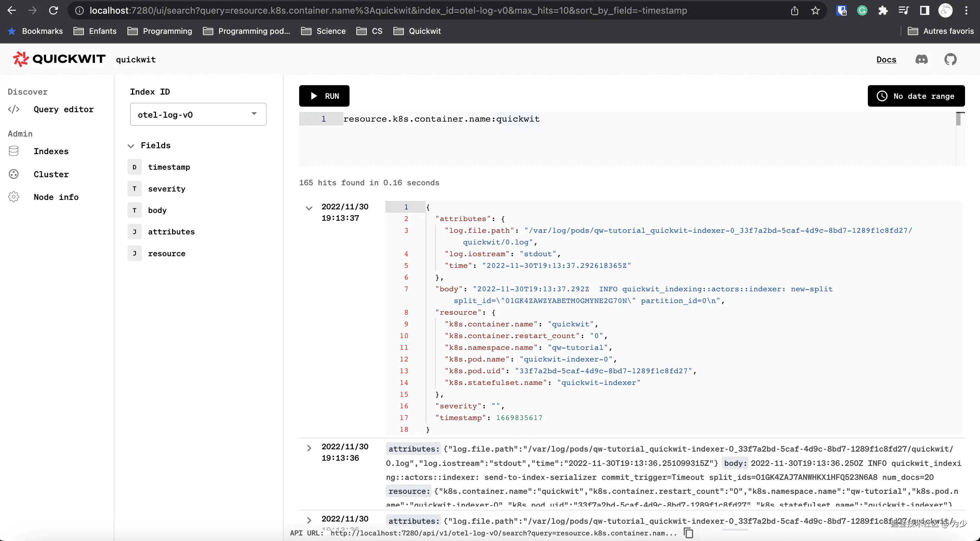Screen dimensions: 980x541
Task: Select the Cluster sidebar icon
Action: [x=14, y=174]
